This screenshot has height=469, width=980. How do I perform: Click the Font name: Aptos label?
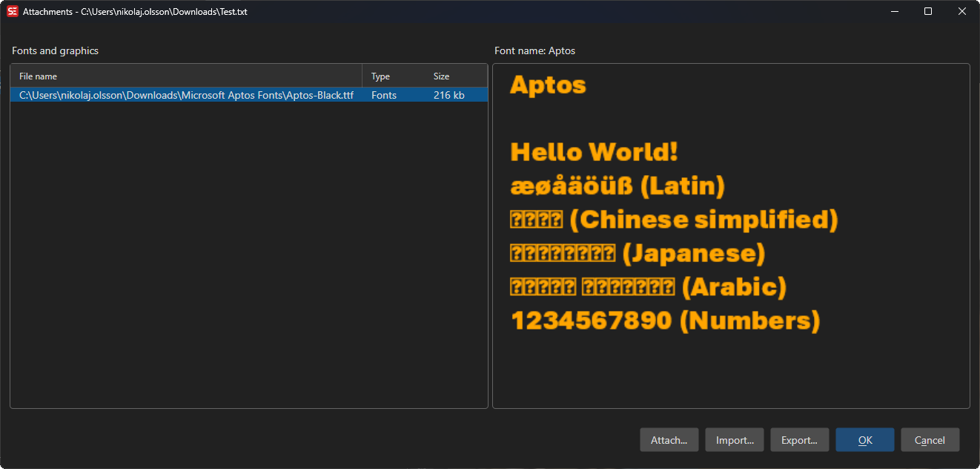534,50
